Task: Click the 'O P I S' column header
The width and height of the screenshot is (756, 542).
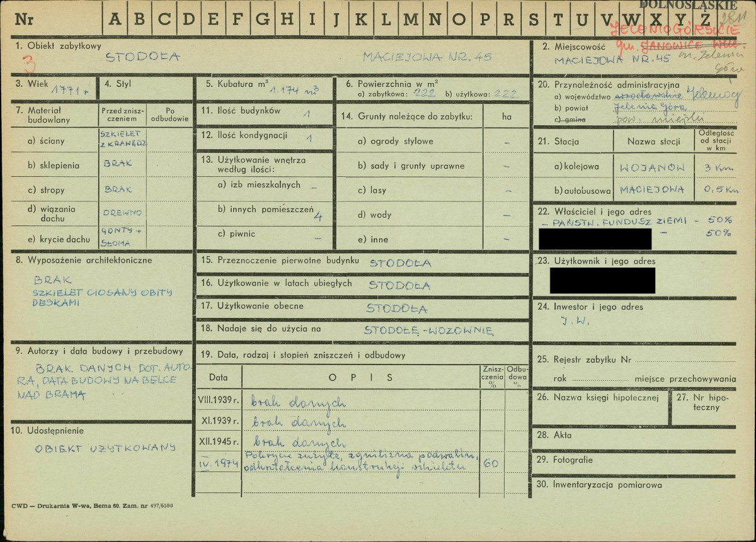Action: click(361, 378)
